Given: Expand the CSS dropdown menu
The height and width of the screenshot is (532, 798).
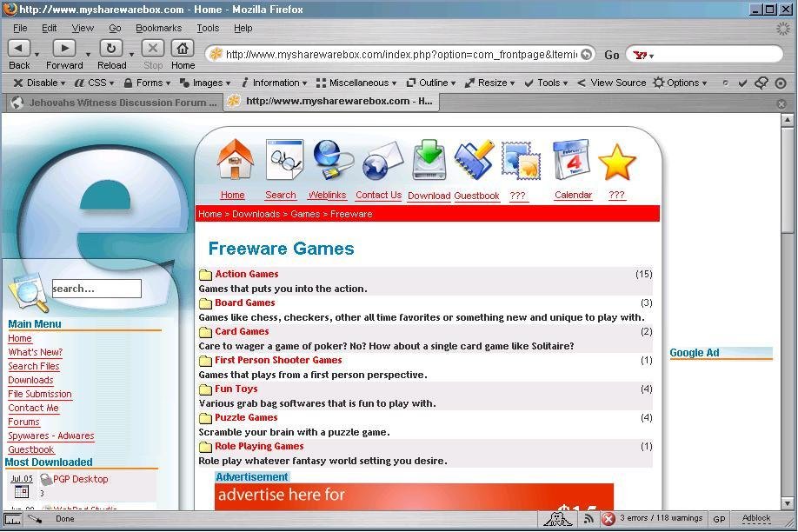Looking at the screenshot, I should click(x=94, y=83).
